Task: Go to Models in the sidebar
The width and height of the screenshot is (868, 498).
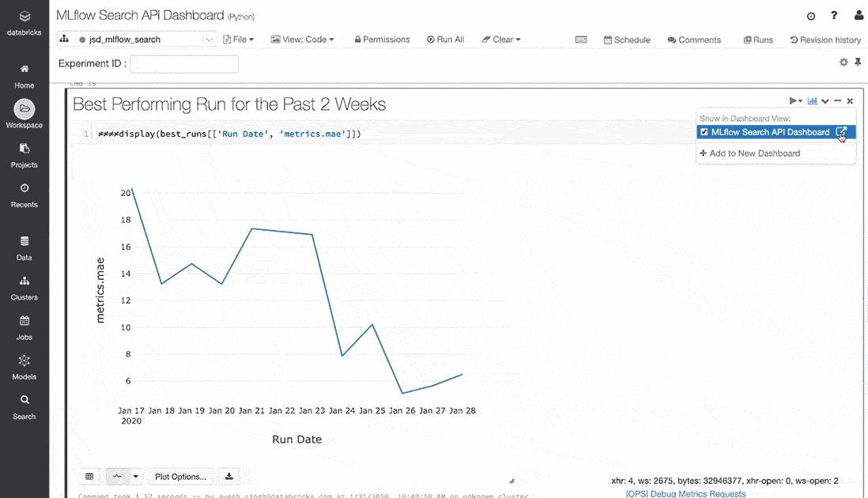Action: [25, 367]
